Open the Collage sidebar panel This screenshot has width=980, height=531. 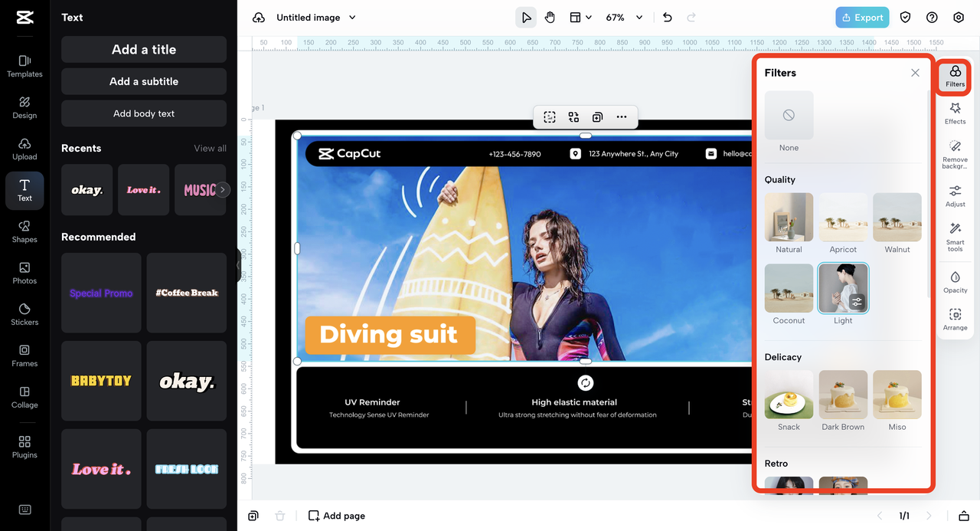24,397
